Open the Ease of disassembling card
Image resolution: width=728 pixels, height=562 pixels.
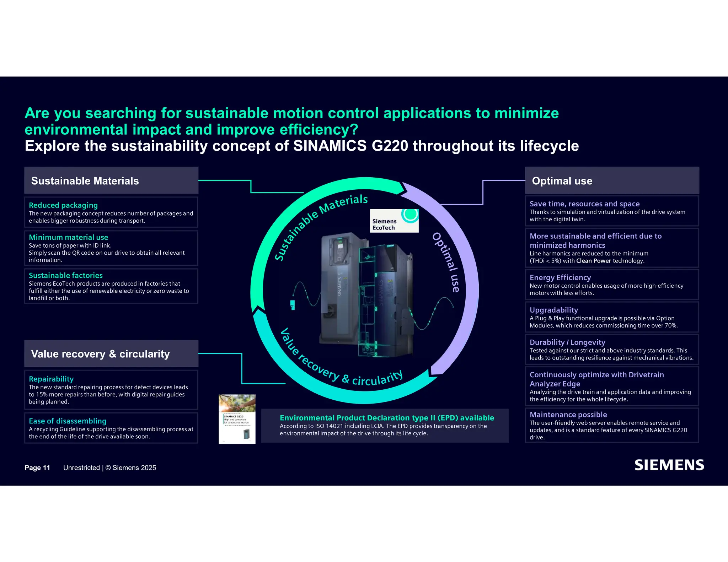point(111,428)
